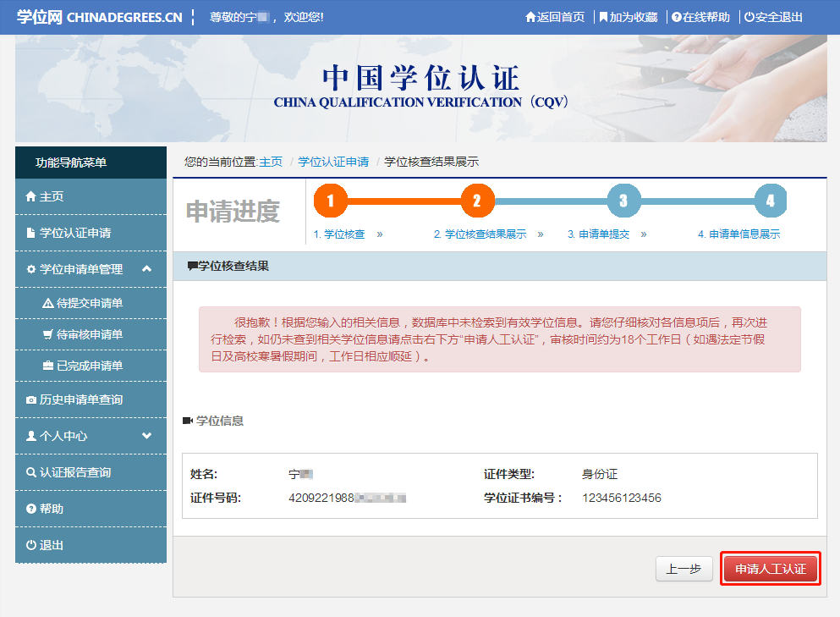Viewport: 840px width, 617px height.
Task: Click the 学位认证申请 document icon
Action: click(x=31, y=234)
